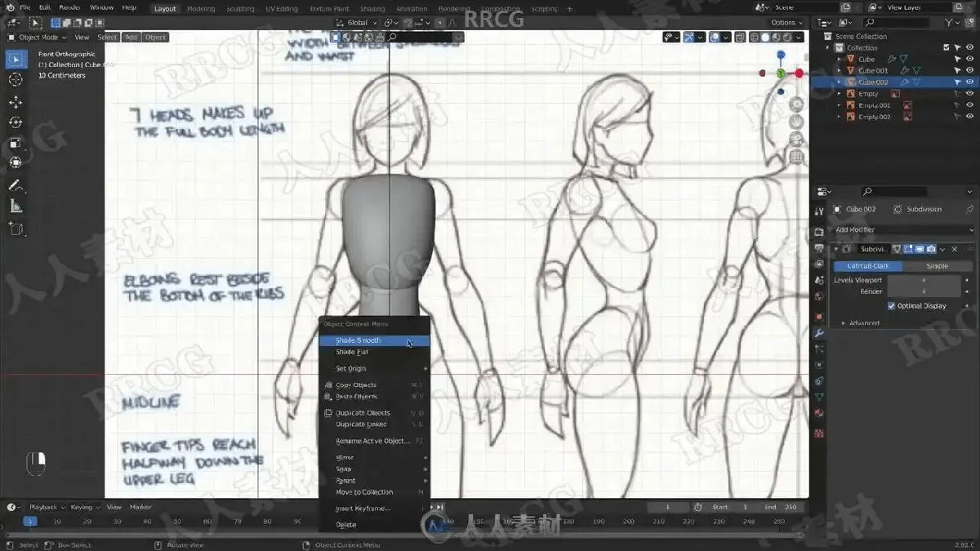
Task: Open the viewport shading options dropdown arrow
Action: (800, 37)
